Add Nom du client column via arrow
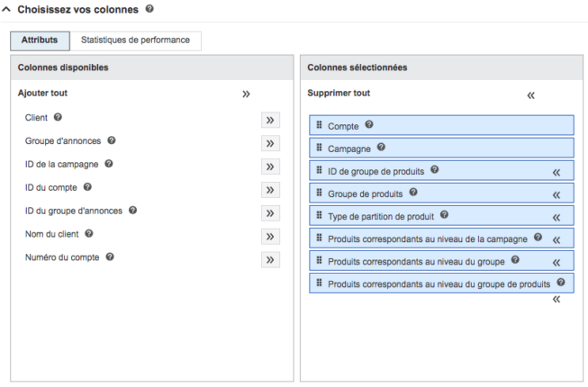Viewport: 588px width, 387px height. click(x=269, y=237)
